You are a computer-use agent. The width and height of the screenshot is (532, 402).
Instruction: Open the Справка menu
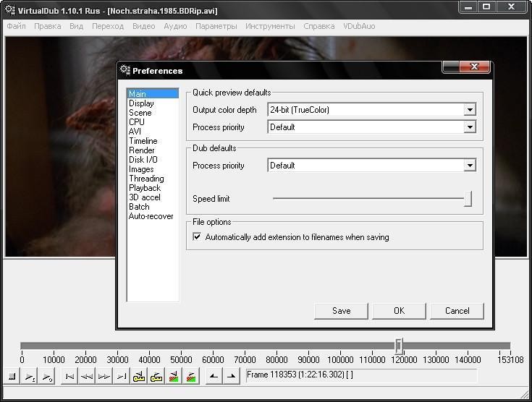(319, 26)
